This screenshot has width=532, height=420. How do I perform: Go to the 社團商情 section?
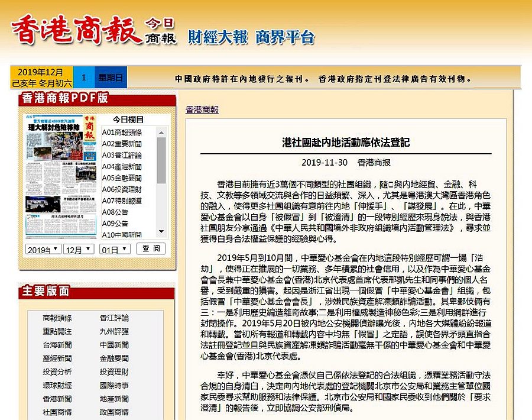pos(57,412)
